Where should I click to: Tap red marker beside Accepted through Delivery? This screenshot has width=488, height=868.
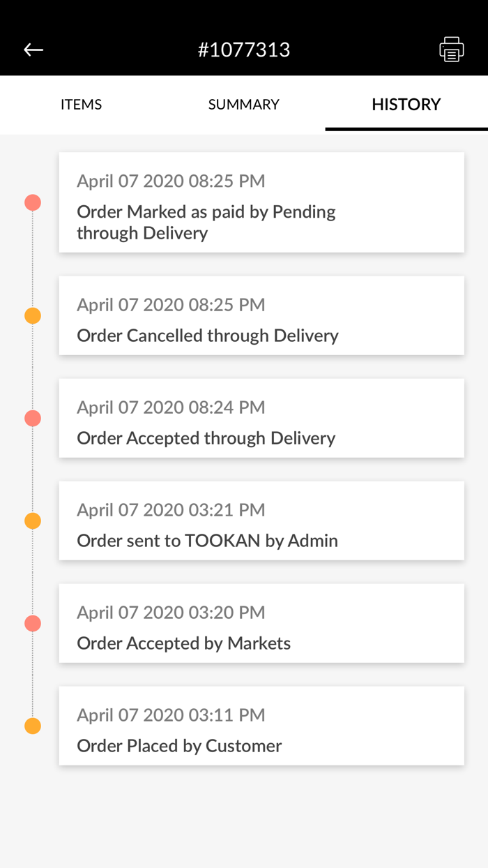pos(33,418)
